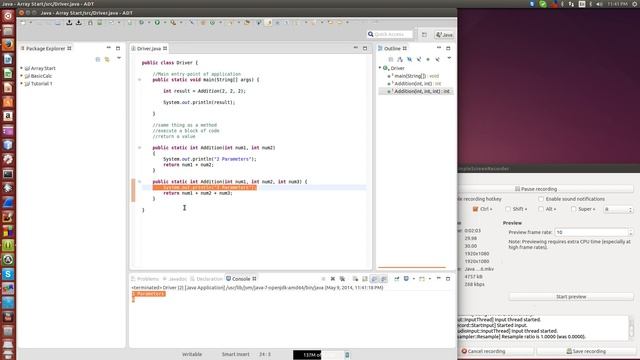Image resolution: width=640 pixels, height=360 pixels.
Task: Click the sound volume indicator in top panel
Action: click(x=599, y=4)
